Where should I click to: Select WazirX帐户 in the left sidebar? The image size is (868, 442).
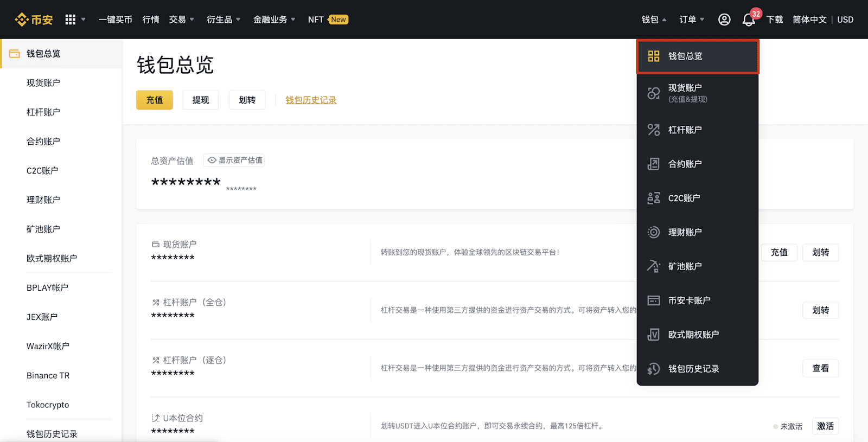click(x=61, y=347)
